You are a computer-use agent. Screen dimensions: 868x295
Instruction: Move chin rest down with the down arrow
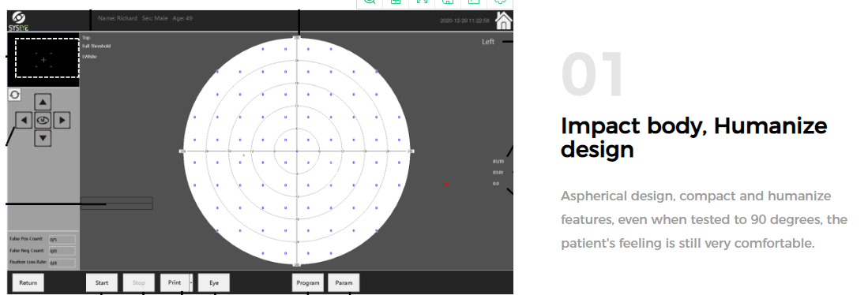pyautogui.click(x=43, y=137)
